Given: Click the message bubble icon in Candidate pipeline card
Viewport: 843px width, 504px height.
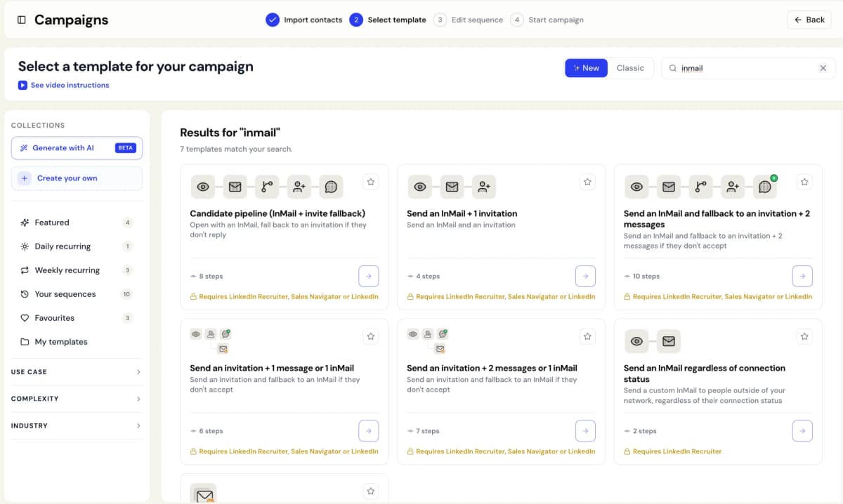Looking at the screenshot, I should (332, 187).
